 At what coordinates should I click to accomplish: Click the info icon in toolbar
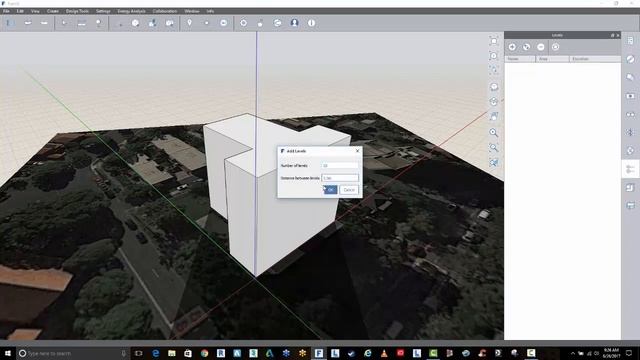click(311, 23)
